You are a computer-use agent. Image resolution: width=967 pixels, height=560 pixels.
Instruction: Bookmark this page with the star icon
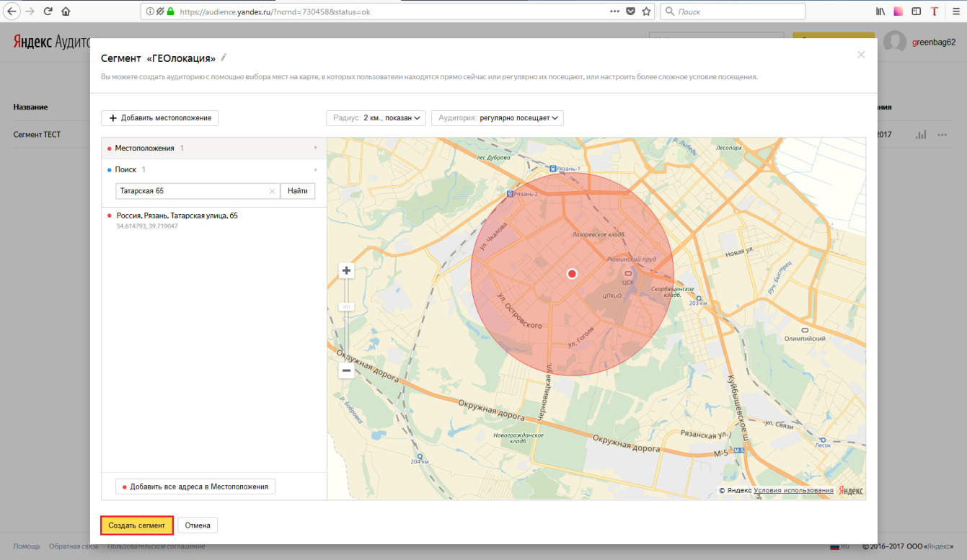(646, 12)
